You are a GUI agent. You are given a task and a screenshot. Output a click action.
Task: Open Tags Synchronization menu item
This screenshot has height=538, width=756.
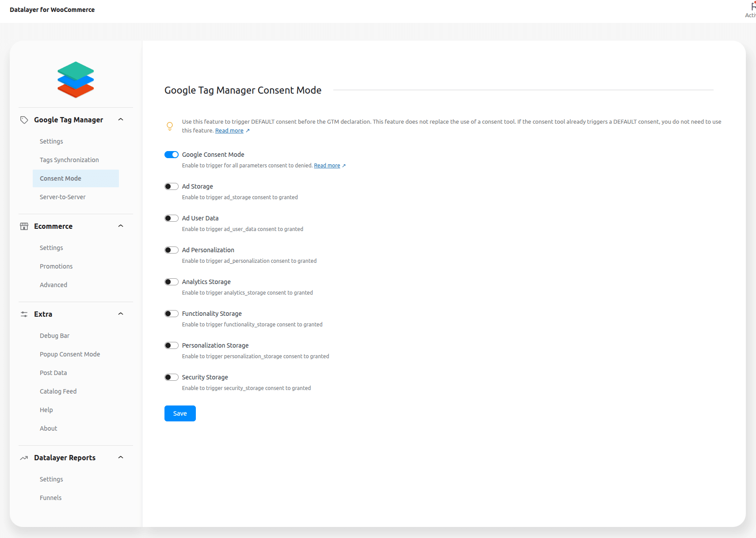69,160
